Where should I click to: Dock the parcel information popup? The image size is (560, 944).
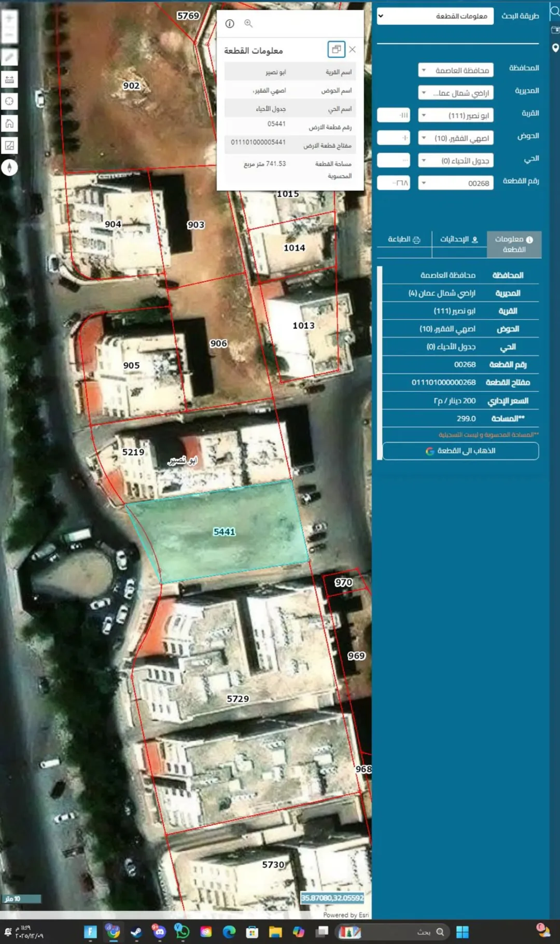click(x=336, y=49)
